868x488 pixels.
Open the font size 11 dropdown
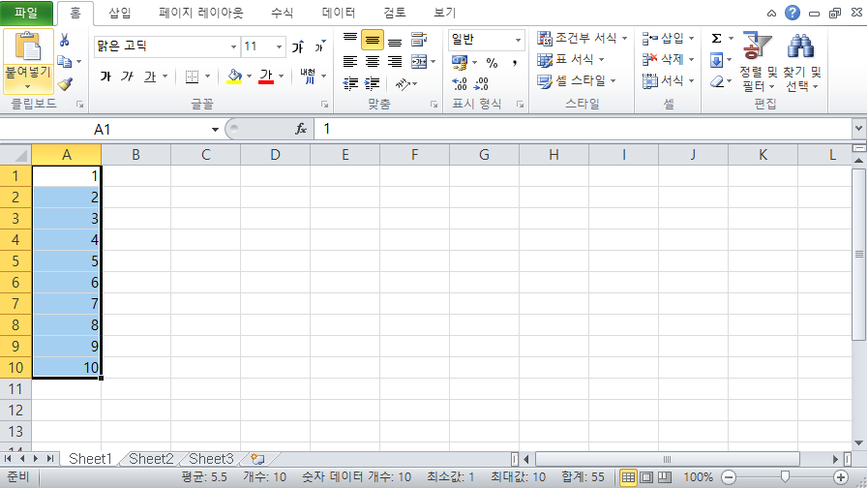279,47
